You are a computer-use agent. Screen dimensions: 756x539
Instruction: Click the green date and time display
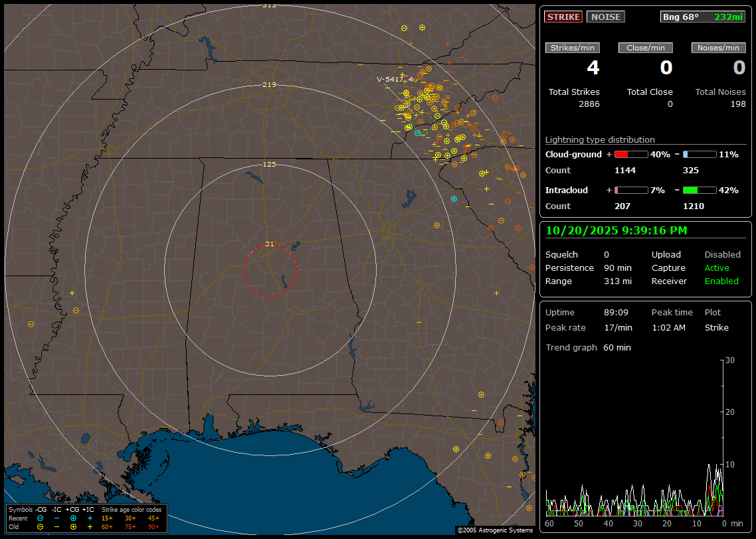[x=616, y=231]
